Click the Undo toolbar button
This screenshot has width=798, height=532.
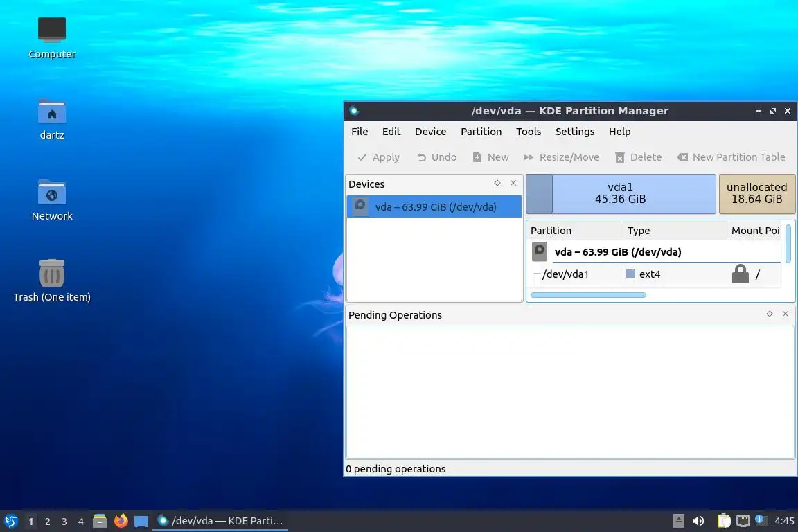[436, 157]
